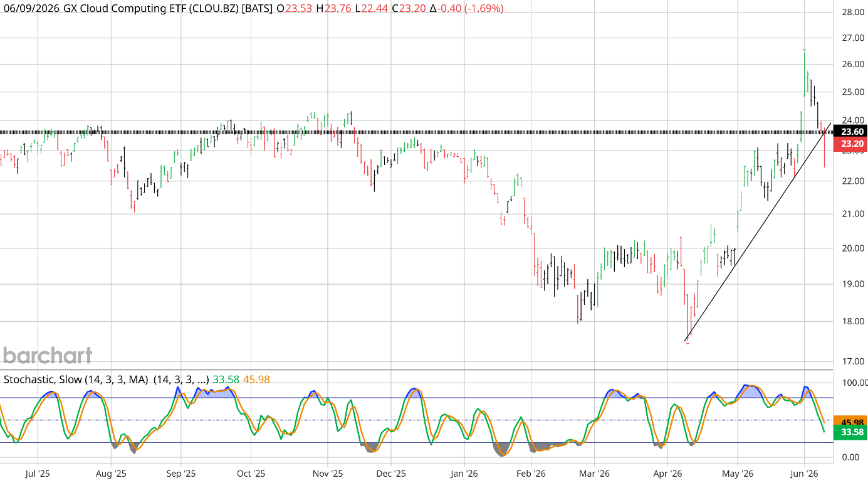Click the May '26 date label

pos(738,473)
